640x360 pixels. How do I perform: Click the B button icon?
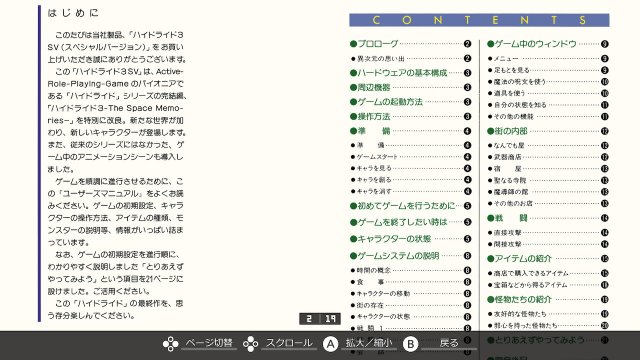coord(410,344)
